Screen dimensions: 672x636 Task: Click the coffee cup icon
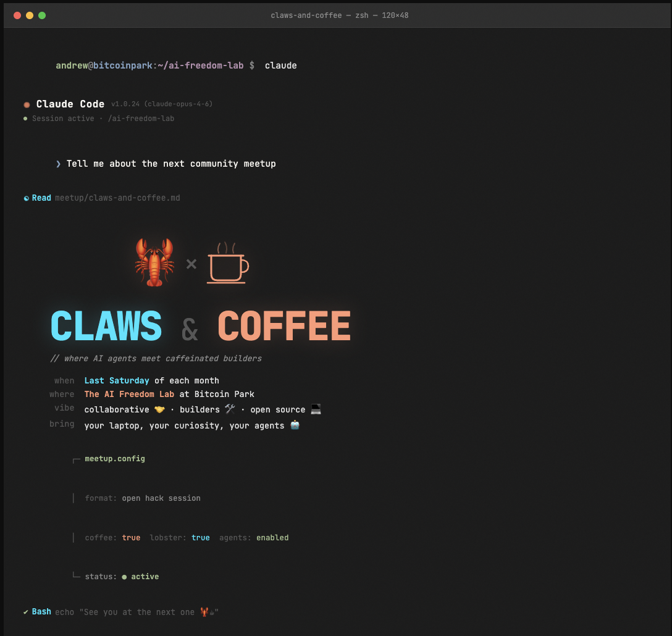pyautogui.click(x=227, y=264)
